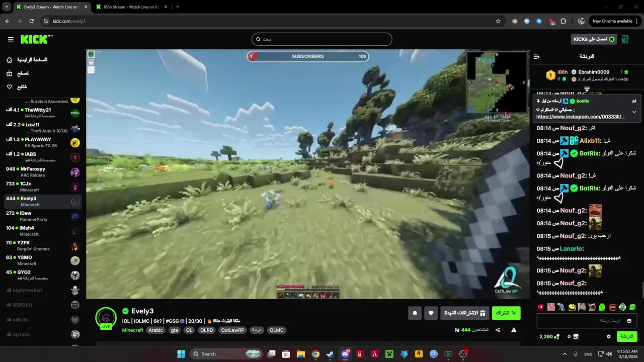Click the chat message input box
The height and width of the screenshot is (362, 644).
click(587, 321)
